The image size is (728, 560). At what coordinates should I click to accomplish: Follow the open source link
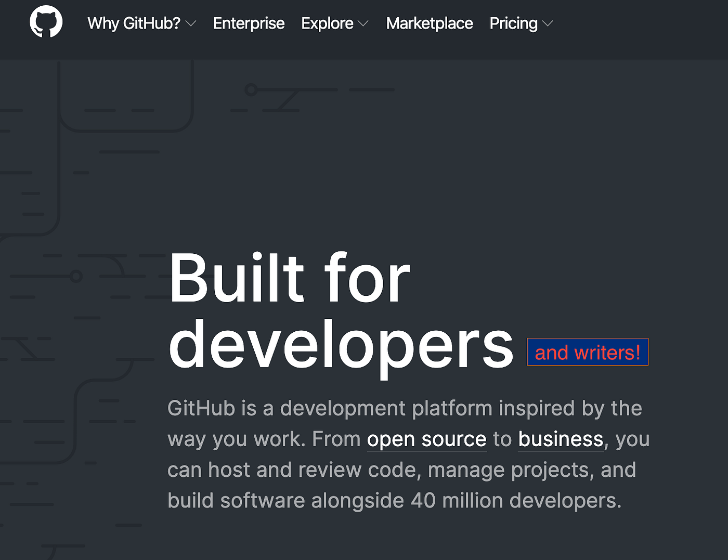426,439
